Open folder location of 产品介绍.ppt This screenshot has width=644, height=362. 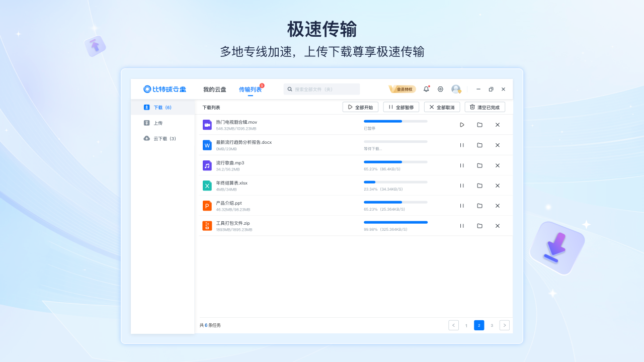click(x=479, y=206)
